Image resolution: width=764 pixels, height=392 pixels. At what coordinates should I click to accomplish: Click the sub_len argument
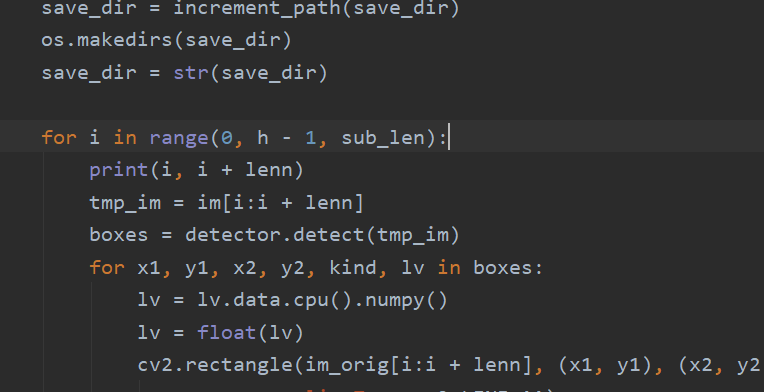(x=383, y=138)
